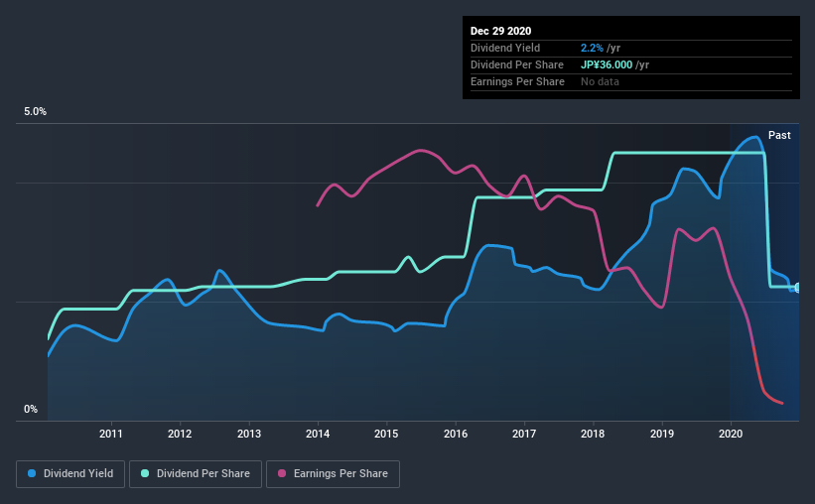Click the JP¥36.000 dividend per share value

pyautogui.click(x=607, y=64)
